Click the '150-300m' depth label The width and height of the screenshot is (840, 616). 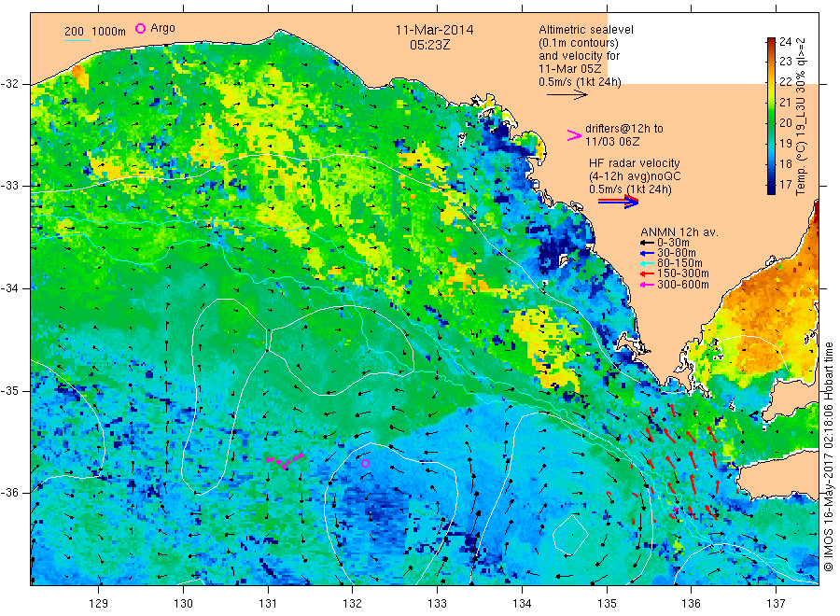click(x=682, y=273)
